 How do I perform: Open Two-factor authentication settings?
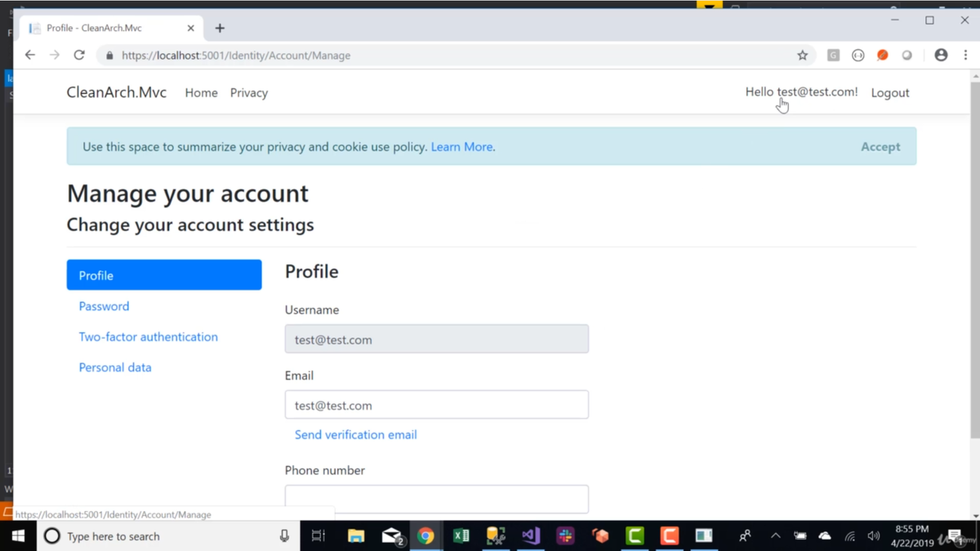click(x=148, y=336)
